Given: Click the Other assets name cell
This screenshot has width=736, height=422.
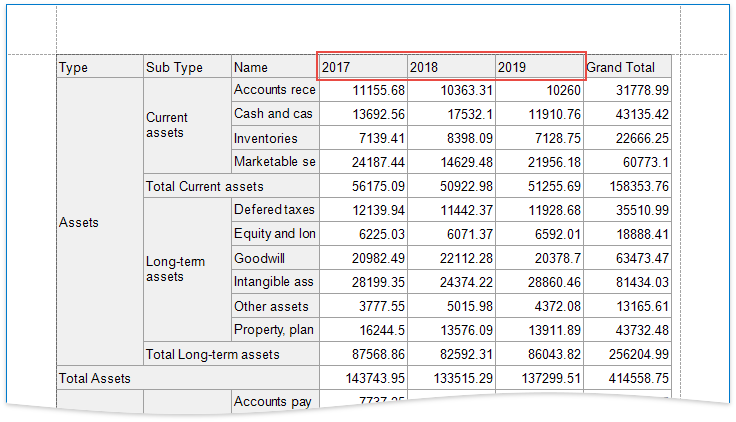Looking at the screenshot, I should [x=274, y=306].
